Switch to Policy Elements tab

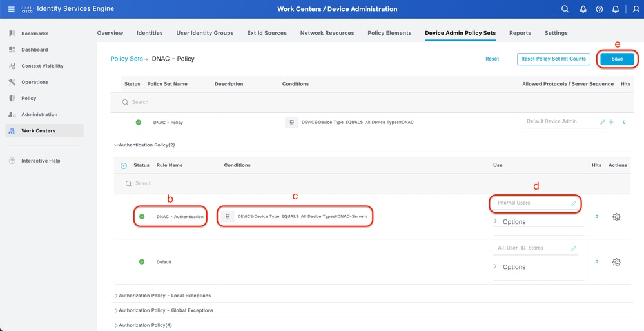click(x=389, y=33)
